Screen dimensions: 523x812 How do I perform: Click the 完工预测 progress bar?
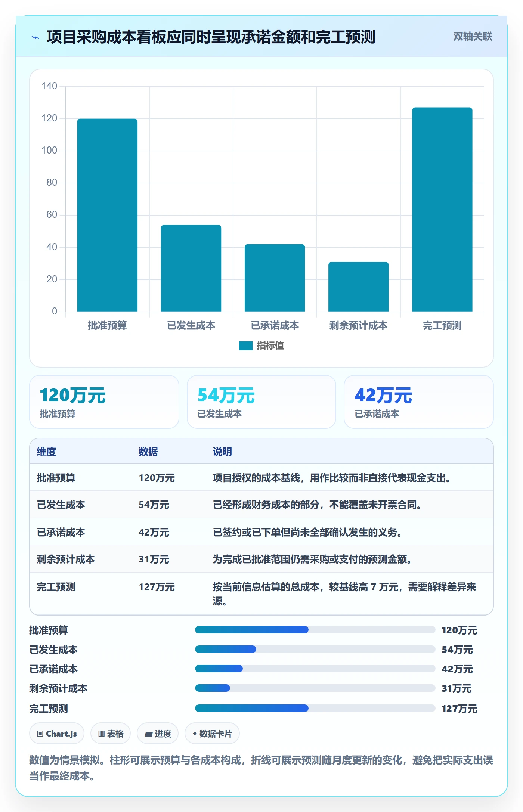point(315,708)
